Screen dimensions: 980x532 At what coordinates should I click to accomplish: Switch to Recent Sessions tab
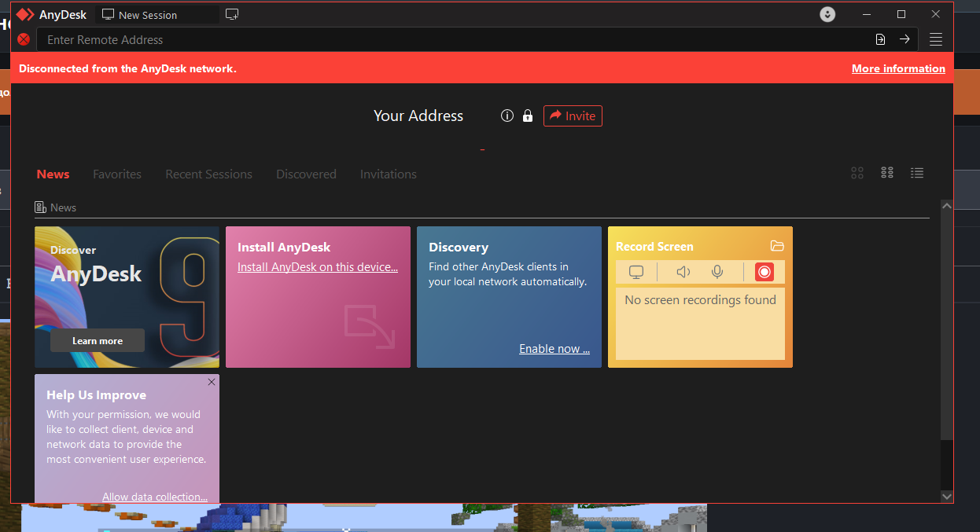(208, 174)
